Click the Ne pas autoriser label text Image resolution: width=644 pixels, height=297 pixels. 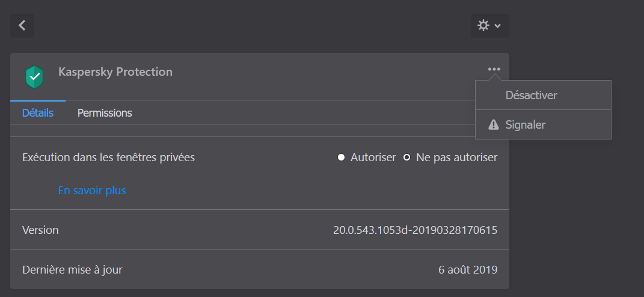point(456,158)
